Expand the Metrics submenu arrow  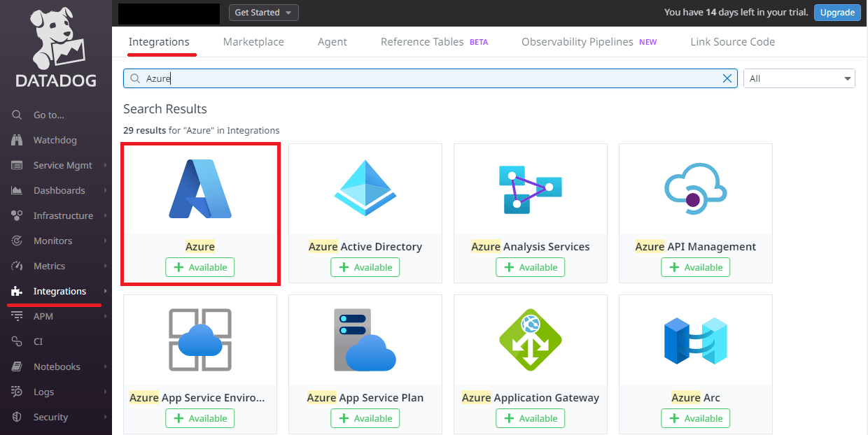106,266
